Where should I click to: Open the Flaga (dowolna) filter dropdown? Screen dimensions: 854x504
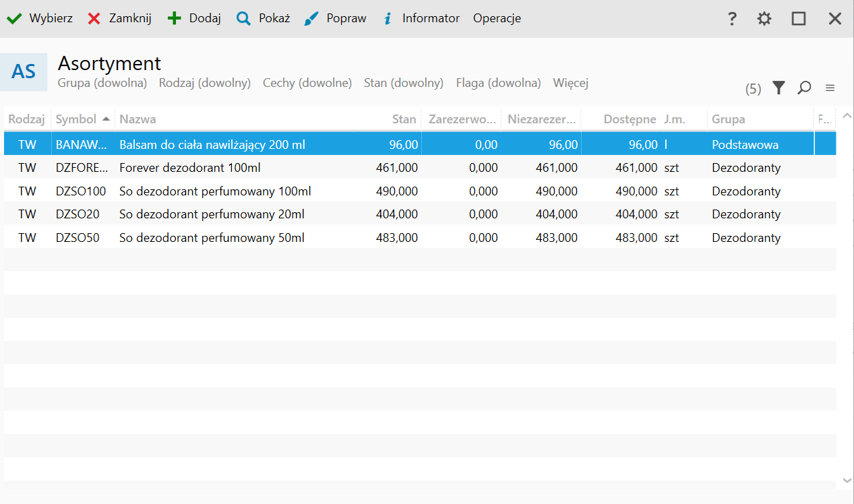click(x=498, y=83)
